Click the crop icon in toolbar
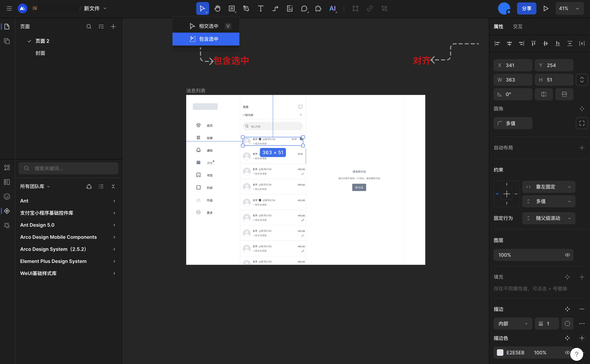This screenshot has width=590, height=364. point(384,8)
